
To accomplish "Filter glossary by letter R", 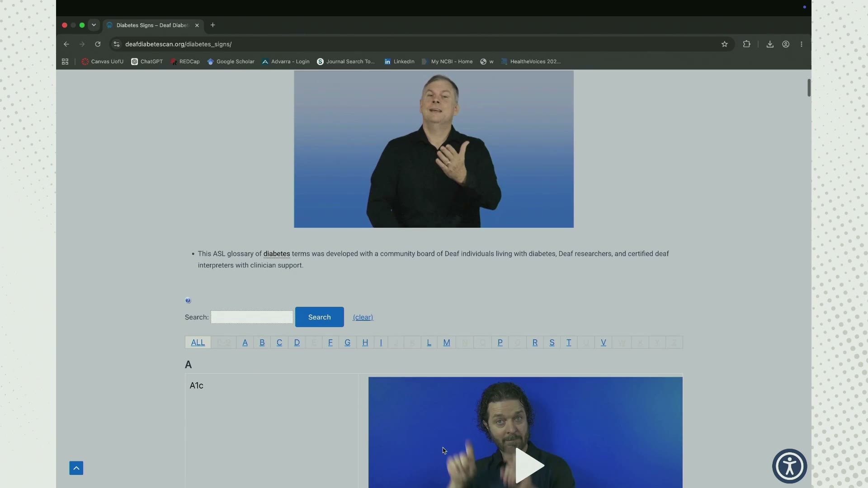I will coord(535,343).
